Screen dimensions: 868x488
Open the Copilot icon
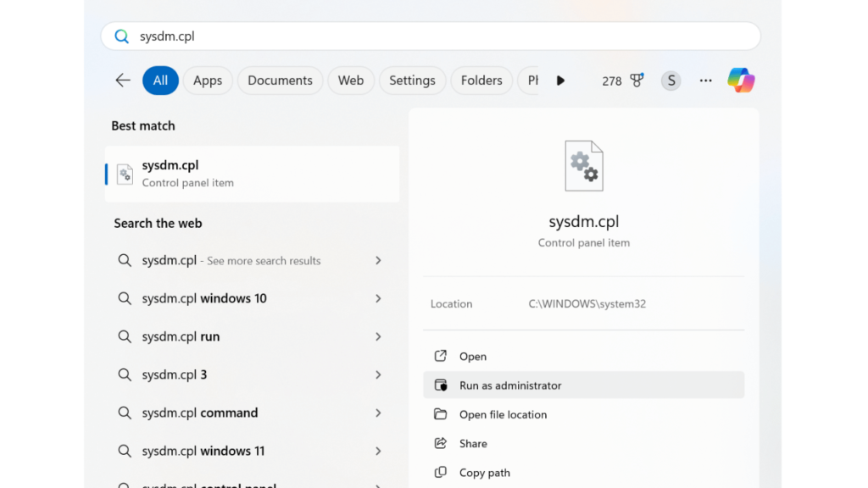(741, 80)
